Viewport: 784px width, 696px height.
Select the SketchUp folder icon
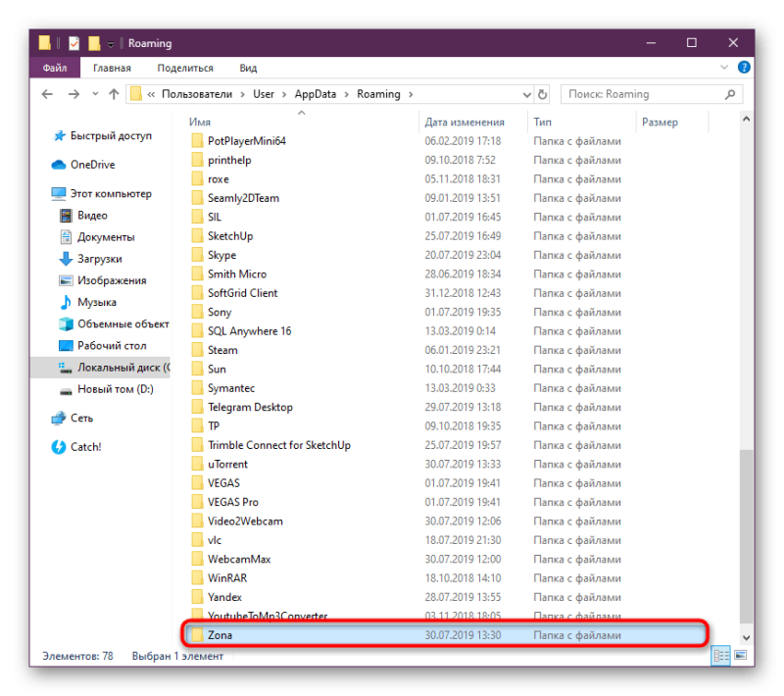(198, 235)
